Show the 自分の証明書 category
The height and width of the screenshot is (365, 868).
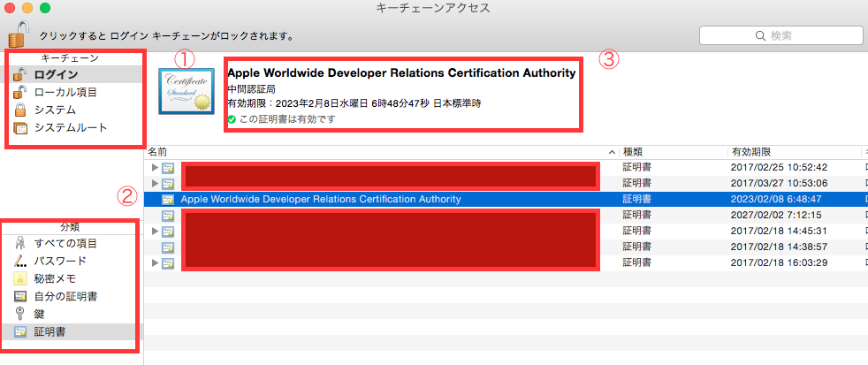point(72,296)
